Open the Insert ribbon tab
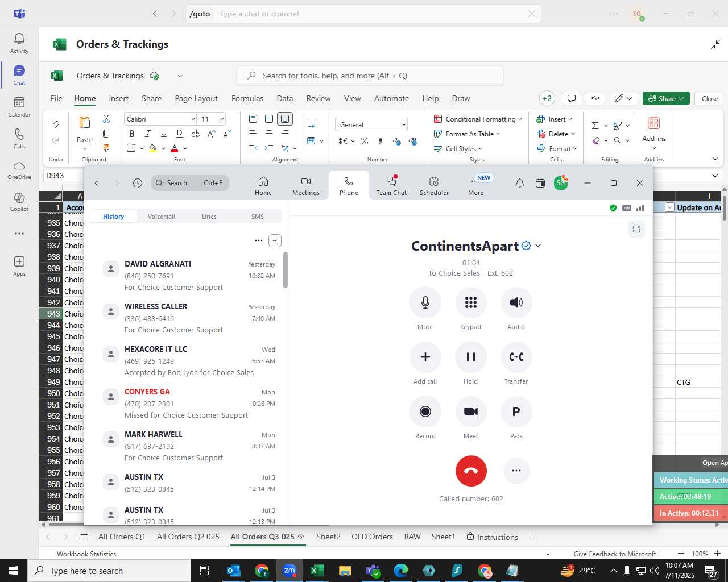This screenshot has width=728, height=582. pyautogui.click(x=118, y=98)
